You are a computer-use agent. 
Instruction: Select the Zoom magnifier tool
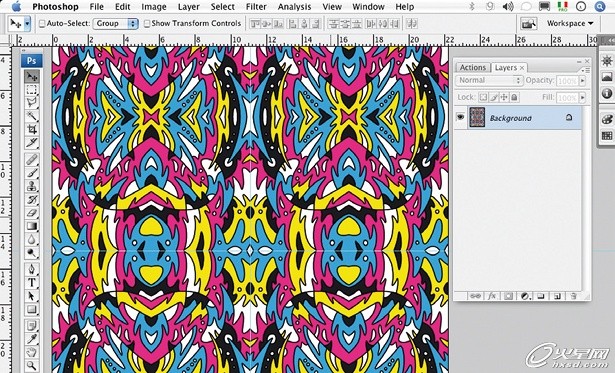[32, 365]
